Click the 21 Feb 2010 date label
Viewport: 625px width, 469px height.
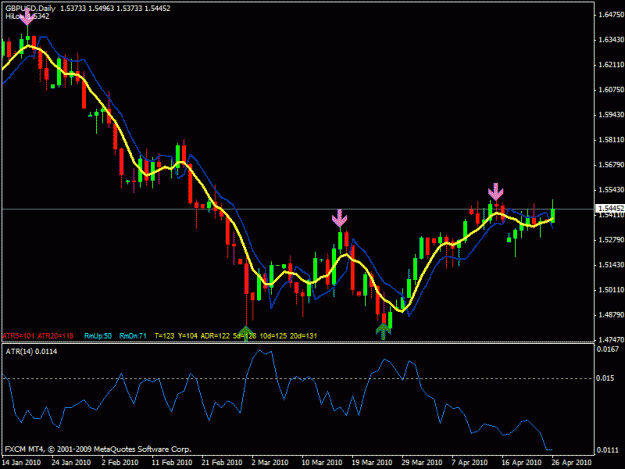(222, 463)
